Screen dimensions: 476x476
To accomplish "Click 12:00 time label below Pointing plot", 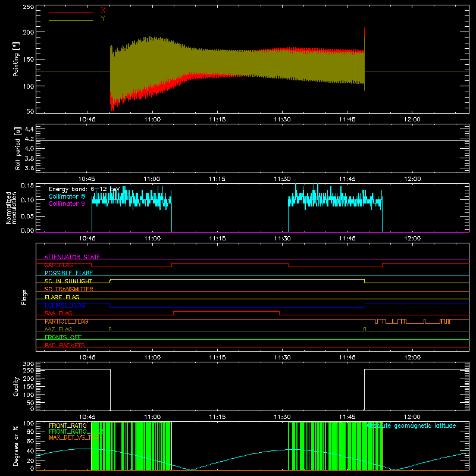I will (x=412, y=120).
